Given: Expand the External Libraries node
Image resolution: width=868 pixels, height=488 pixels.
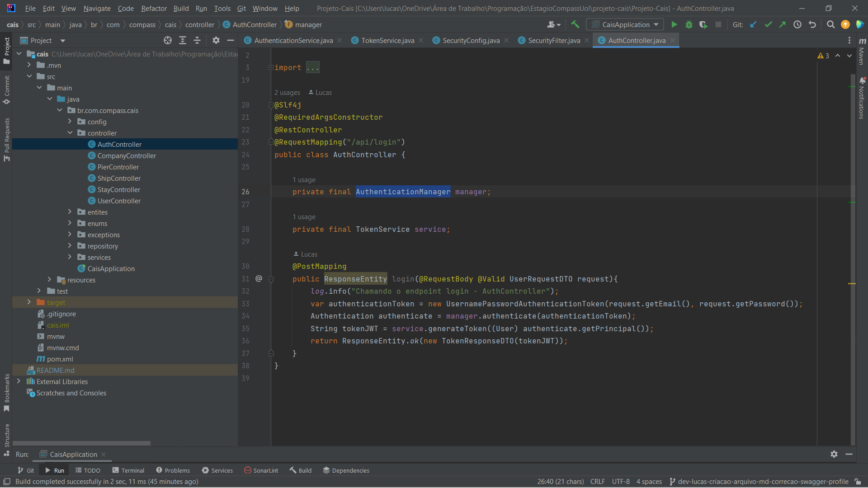Looking at the screenshot, I should pyautogui.click(x=19, y=382).
